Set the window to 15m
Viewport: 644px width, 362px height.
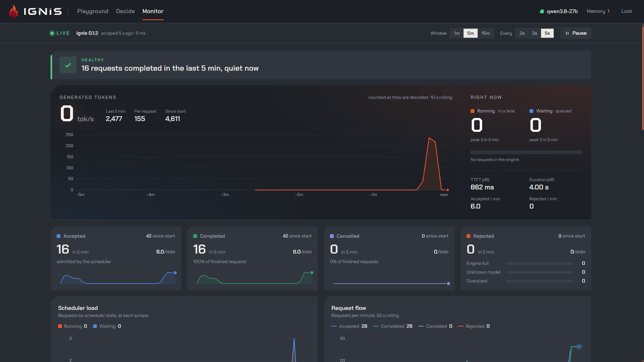485,33
